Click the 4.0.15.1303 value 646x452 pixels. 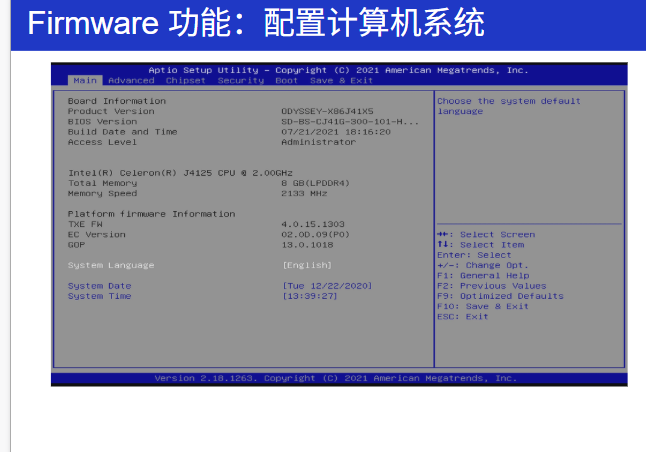point(313,224)
